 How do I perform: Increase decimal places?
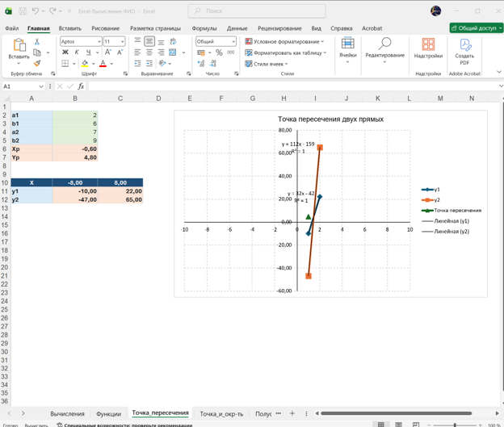click(201, 64)
